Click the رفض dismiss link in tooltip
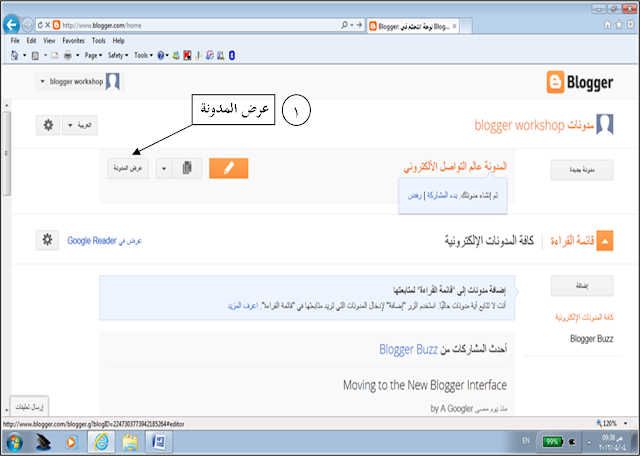The width and height of the screenshot is (640, 456). 415,196
